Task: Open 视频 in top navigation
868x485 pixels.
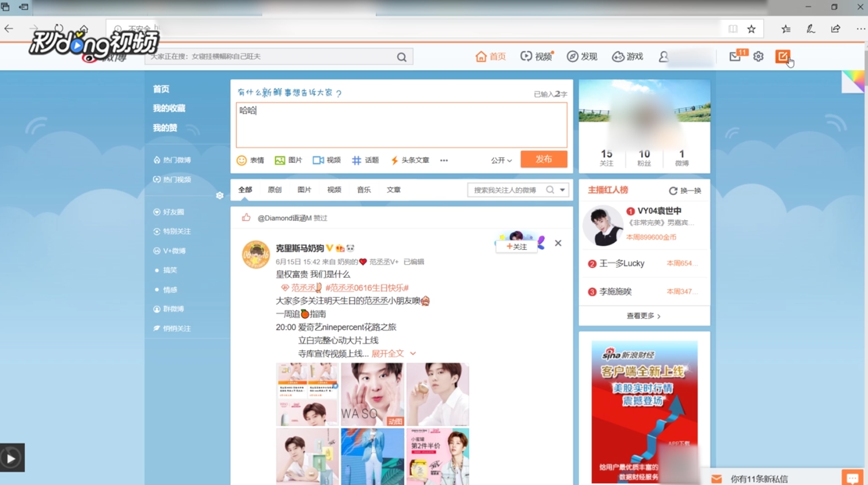Action: pos(536,56)
